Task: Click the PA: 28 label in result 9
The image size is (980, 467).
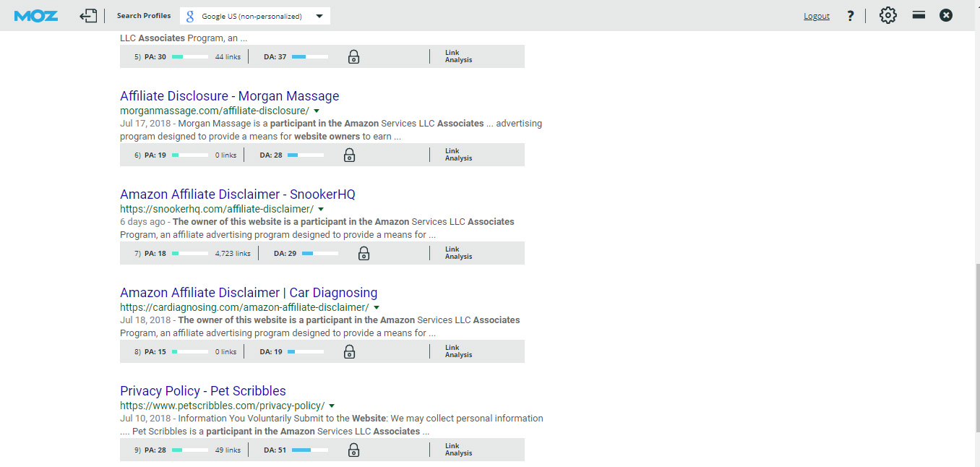Action: click(x=155, y=450)
